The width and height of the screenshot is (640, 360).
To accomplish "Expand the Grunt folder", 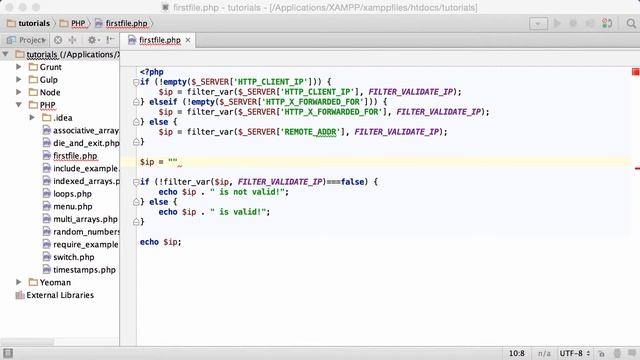I will [x=18, y=67].
